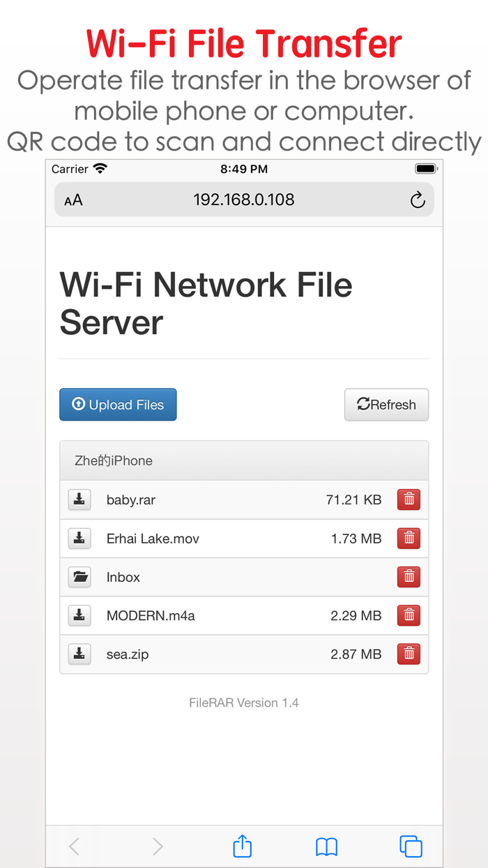Delete baby.rar with the trash icon

click(409, 500)
